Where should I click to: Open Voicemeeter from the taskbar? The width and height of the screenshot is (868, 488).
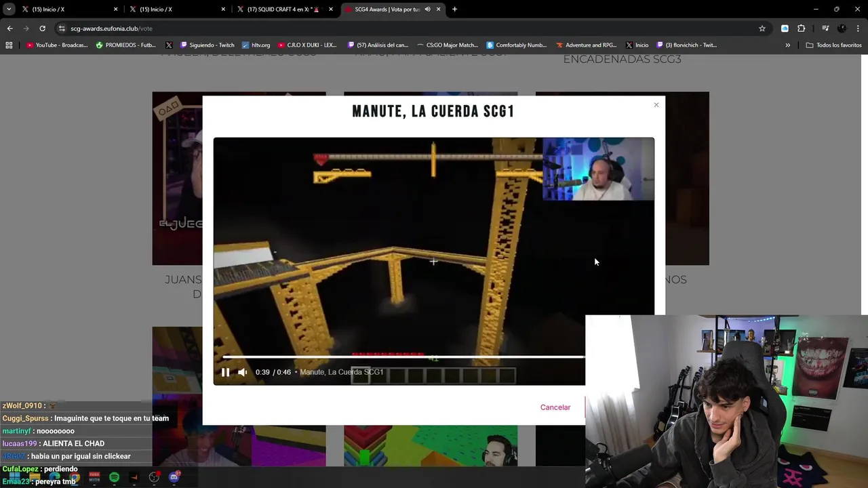pos(94,477)
